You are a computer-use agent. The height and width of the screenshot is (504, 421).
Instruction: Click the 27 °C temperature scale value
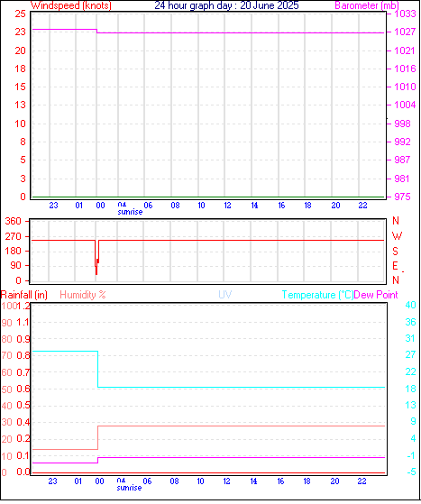[410, 354]
